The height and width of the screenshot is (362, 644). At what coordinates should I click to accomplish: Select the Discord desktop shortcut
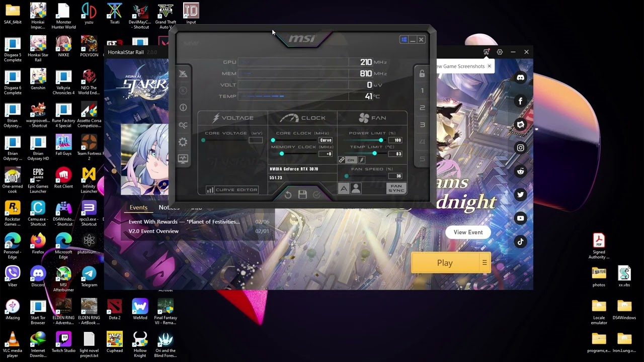pos(38,277)
